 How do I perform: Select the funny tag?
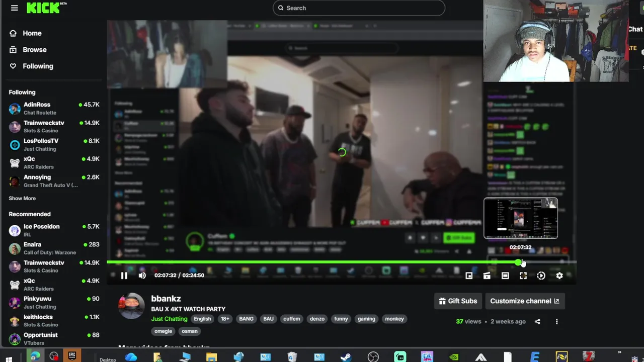[341, 319]
